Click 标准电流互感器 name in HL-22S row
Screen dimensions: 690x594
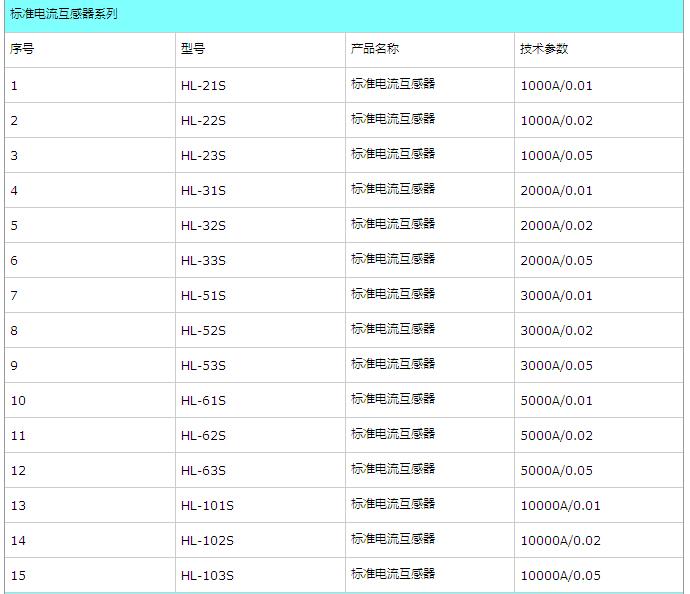pos(393,118)
